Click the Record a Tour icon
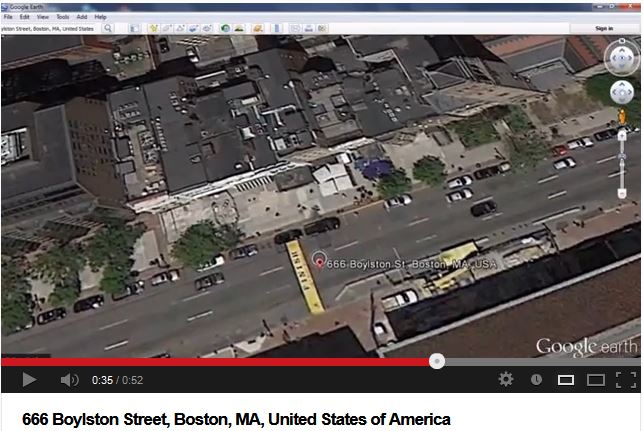This screenshot has width=643, height=431. [207, 28]
